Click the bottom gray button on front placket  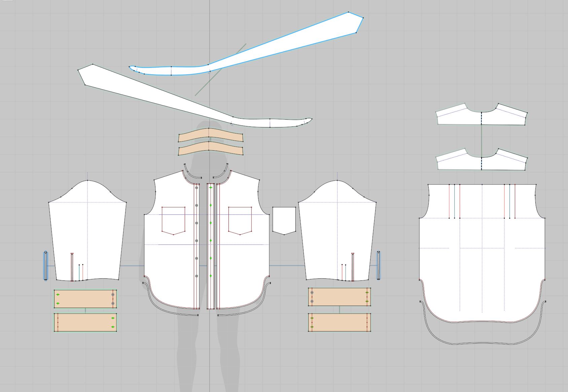coord(197,276)
